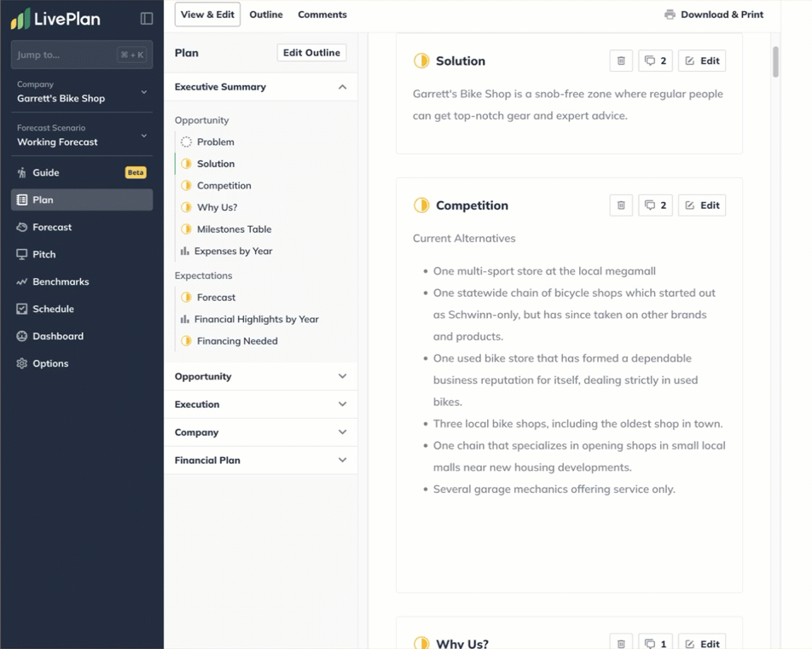Open comments on the Competition section
The image size is (812, 649).
[x=655, y=206]
